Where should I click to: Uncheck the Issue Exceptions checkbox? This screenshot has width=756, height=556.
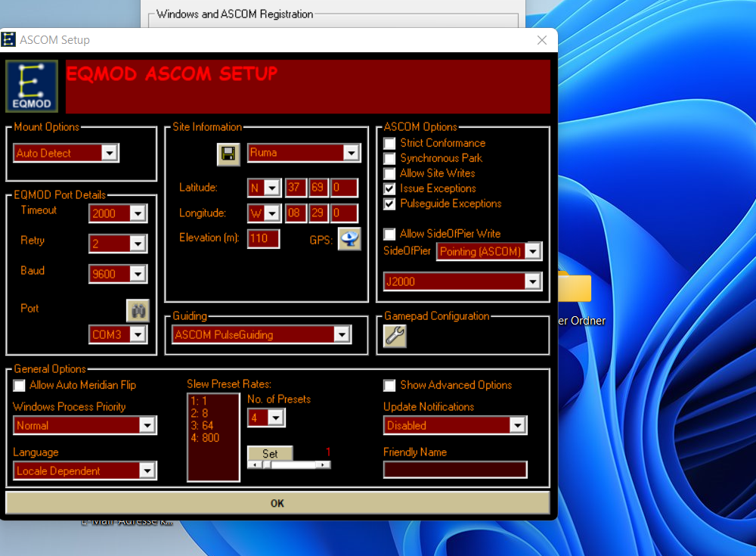pos(389,188)
